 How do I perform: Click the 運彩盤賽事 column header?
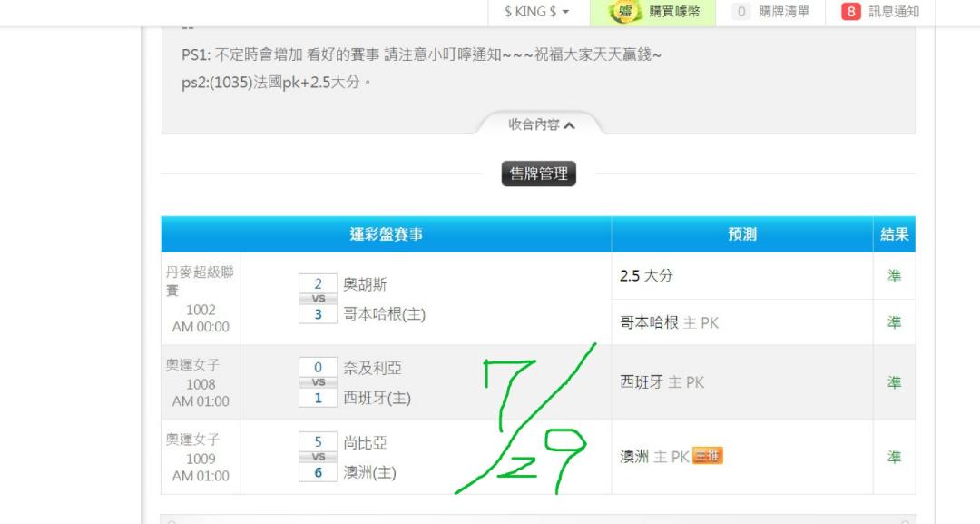point(387,234)
